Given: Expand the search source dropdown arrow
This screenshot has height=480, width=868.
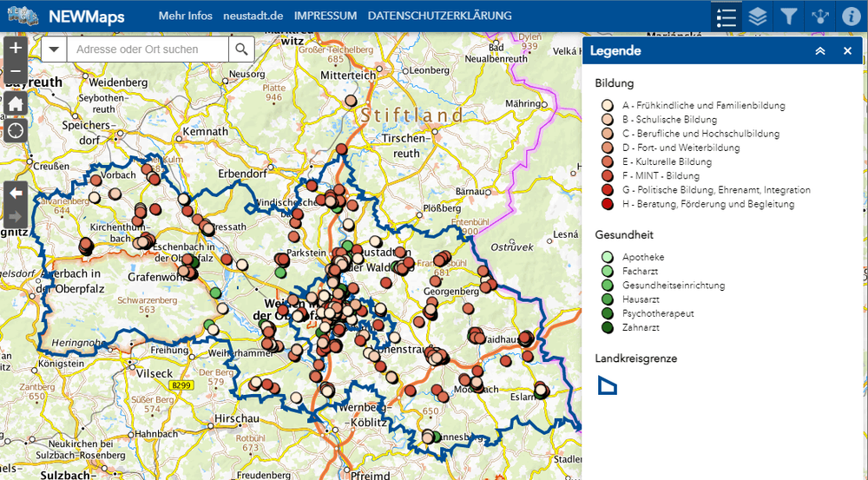Looking at the screenshot, I should pos(54,49).
